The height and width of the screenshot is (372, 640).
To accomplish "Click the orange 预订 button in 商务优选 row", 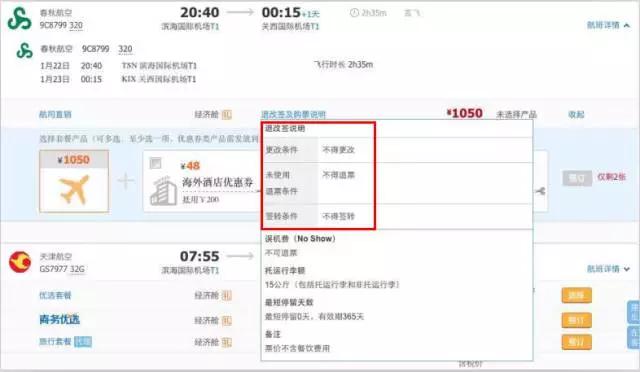I will tap(576, 320).
